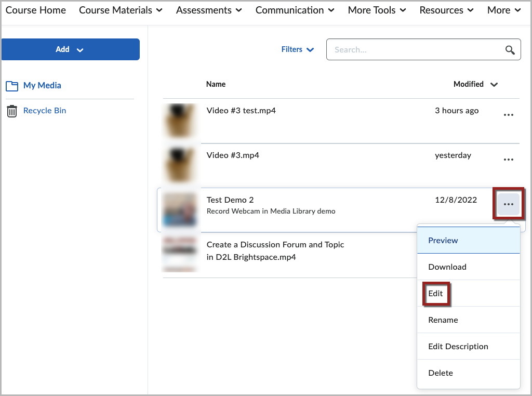Viewport: 532px width, 396px height.
Task: Click Record Webcam in Media Library demo description
Action: click(x=271, y=211)
